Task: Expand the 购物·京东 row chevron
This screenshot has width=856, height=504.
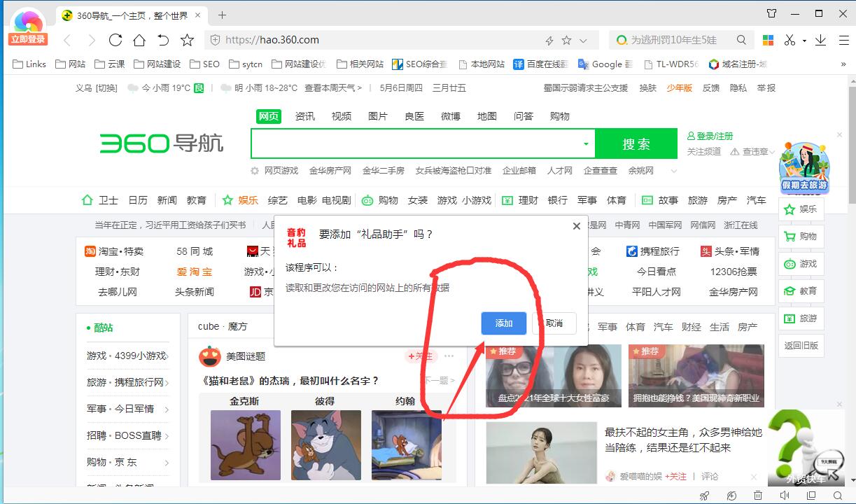Action: click(x=167, y=463)
